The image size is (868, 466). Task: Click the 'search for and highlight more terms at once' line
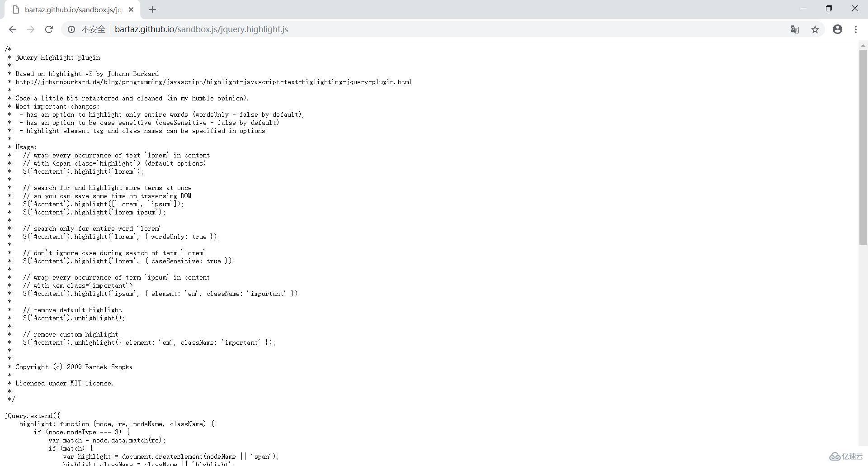pos(107,188)
